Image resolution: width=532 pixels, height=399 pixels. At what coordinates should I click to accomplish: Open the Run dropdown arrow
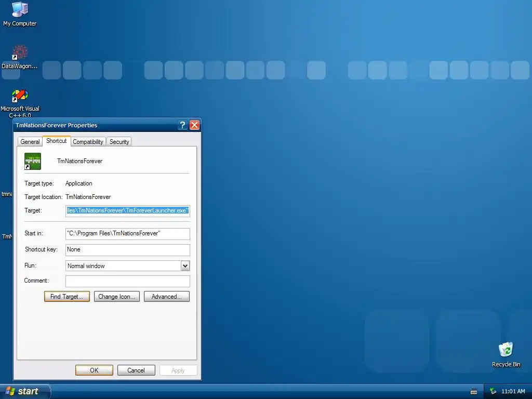pos(185,266)
